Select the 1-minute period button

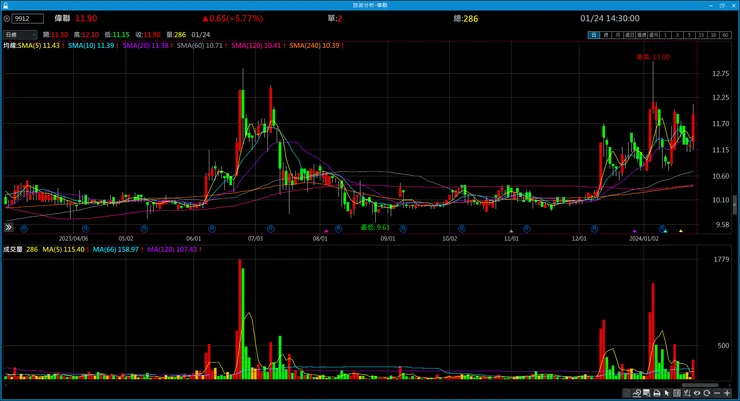click(x=665, y=35)
